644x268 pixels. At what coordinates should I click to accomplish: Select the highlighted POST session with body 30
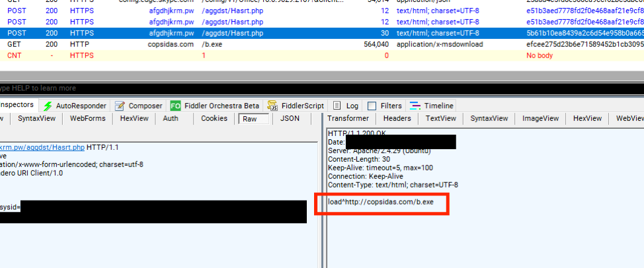click(x=264, y=33)
